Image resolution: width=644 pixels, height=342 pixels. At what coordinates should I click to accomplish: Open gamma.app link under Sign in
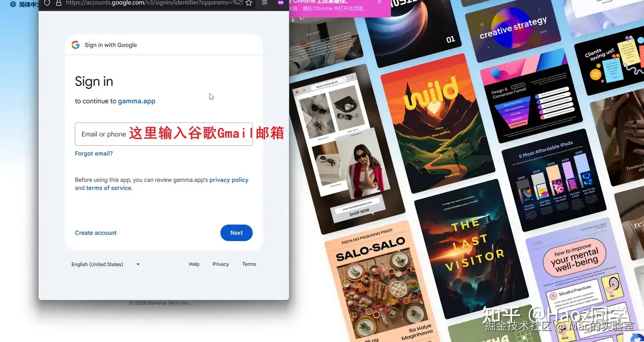point(136,101)
